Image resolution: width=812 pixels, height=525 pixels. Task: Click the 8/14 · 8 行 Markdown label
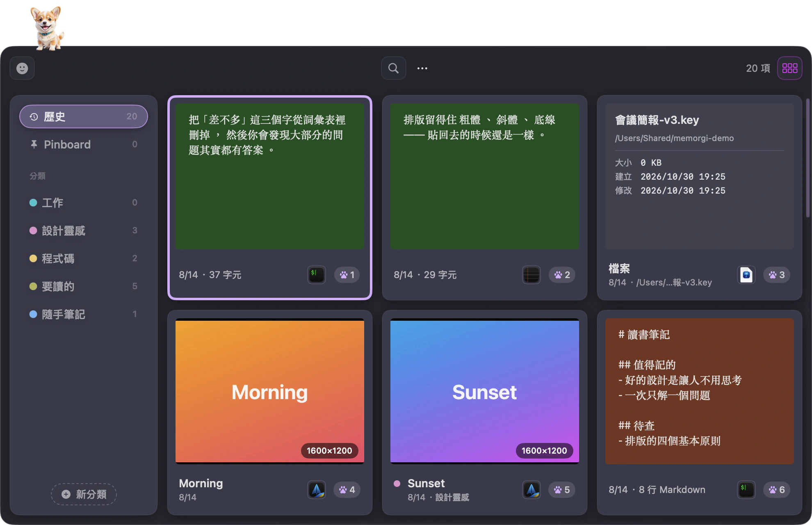(x=657, y=490)
